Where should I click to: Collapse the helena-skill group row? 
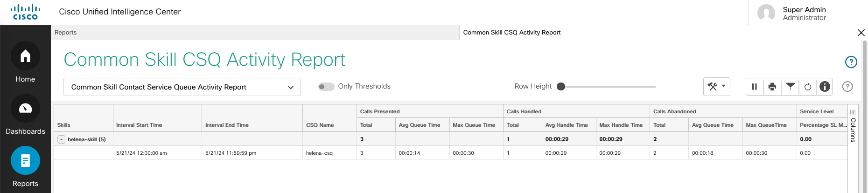[x=61, y=139]
